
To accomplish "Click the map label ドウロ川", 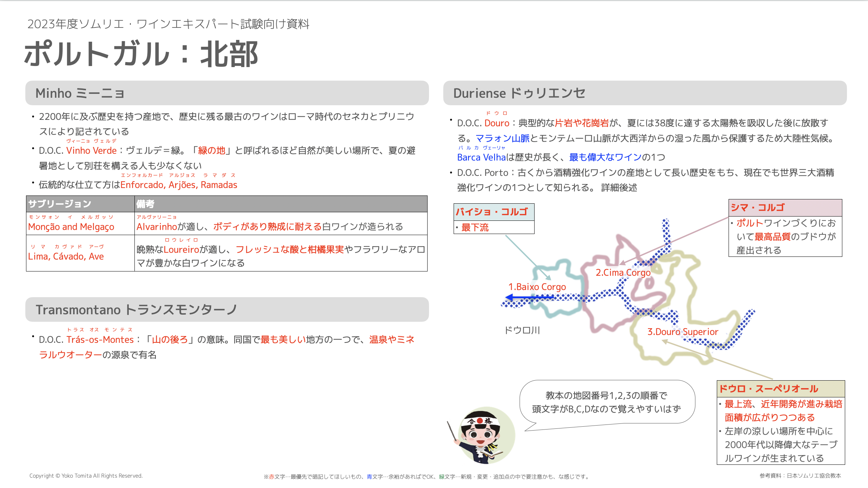I will 522,330.
